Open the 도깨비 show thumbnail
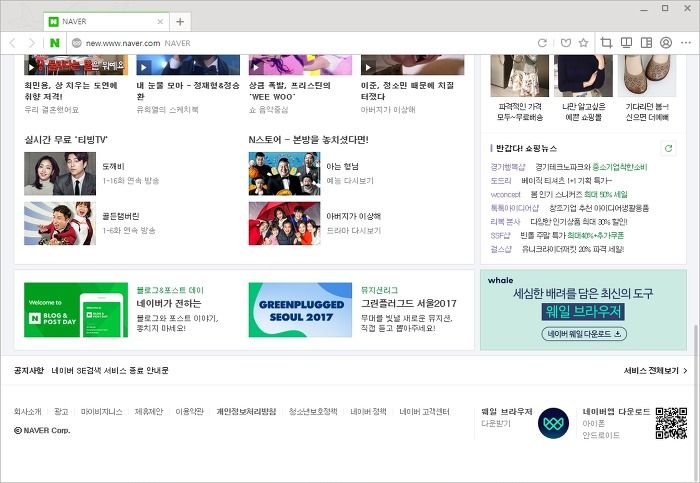The width and height of the screenshot is (700, 483). pos(60,174)
